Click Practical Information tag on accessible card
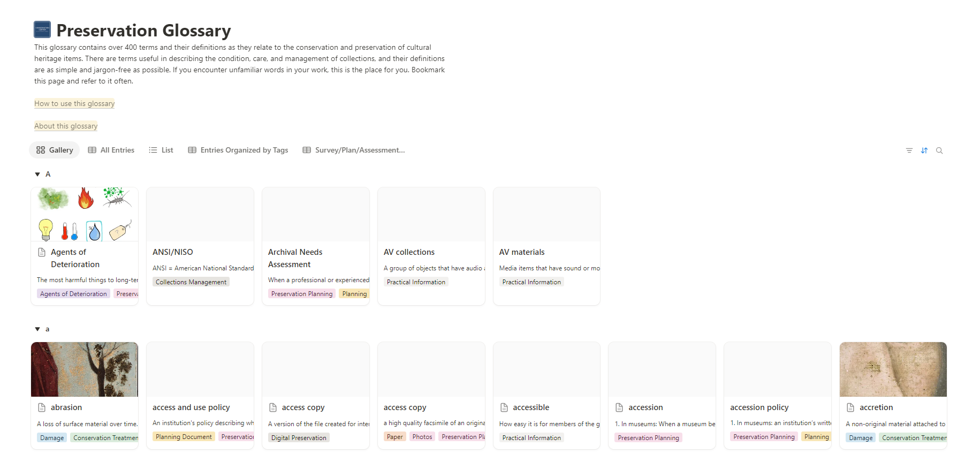This screenshot has width=980, height=454. click(531, 438)
